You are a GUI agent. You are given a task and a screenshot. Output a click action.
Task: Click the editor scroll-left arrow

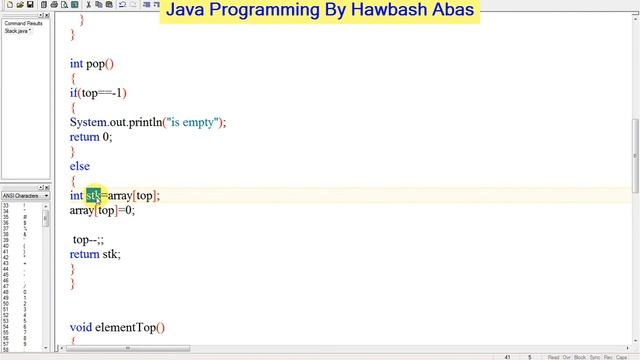coord(62,348)
